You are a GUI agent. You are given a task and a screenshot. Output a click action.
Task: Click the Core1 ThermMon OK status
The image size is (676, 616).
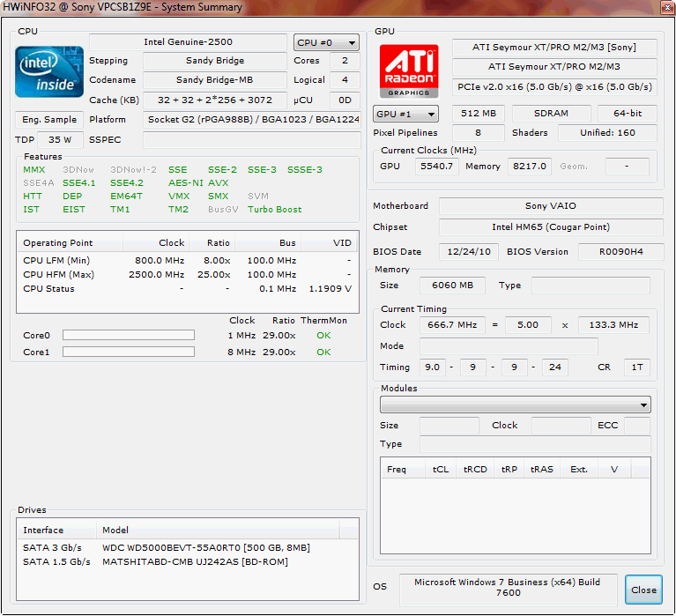(x=323, y=353)
